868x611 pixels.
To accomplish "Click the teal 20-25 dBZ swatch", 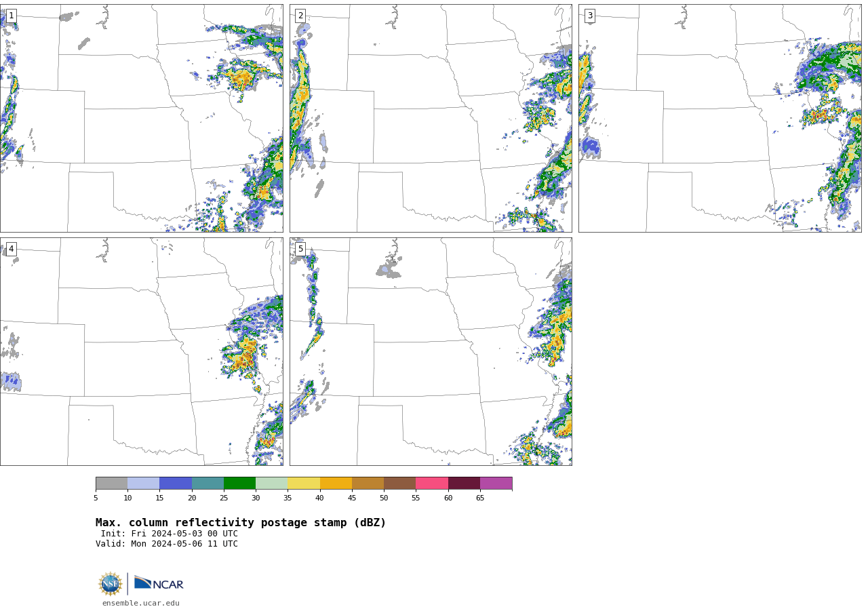I will pyautogui.click(x=208, y=484).
